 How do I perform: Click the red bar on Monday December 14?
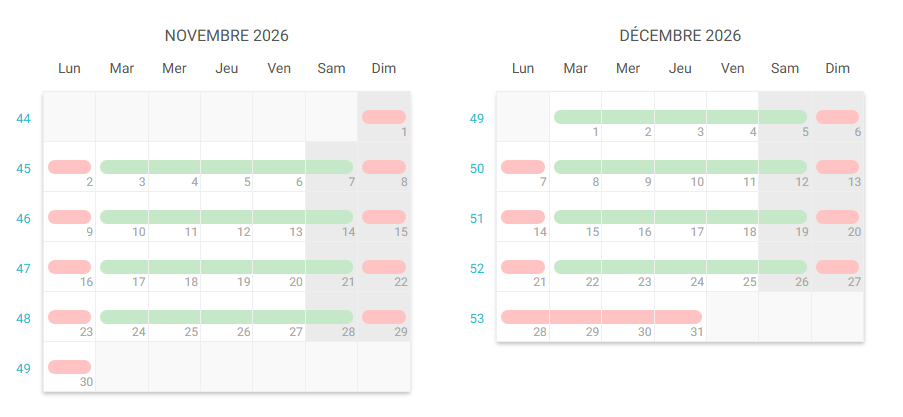tap(523, 217)
